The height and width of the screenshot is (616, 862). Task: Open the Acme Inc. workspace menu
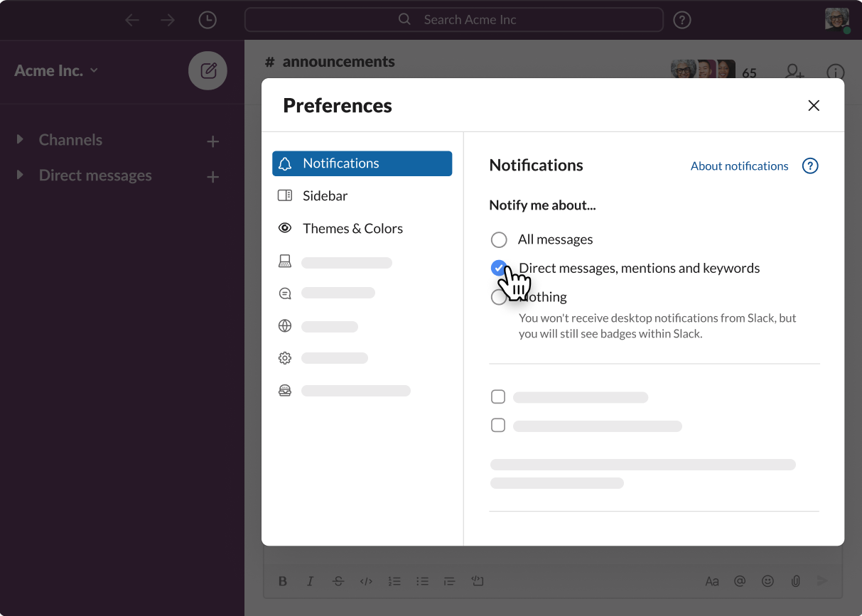[55, 70]
